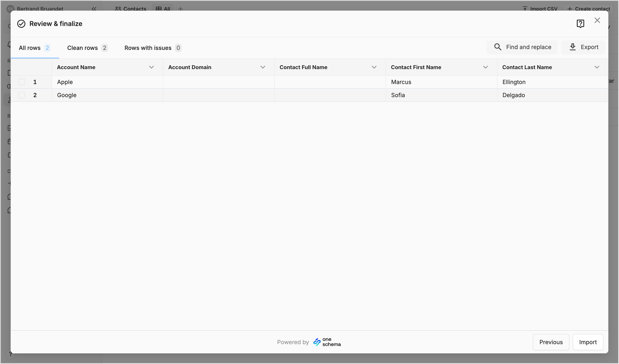Viewport: 619px width, 364px height.
Task: Close the Review & finalize dialog
Action: point(597,20)
